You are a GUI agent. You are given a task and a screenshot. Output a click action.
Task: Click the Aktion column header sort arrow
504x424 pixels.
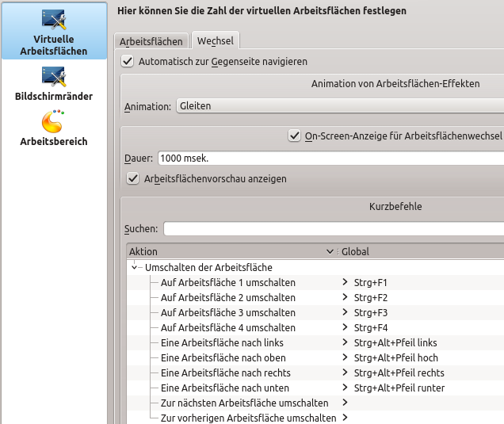pyautogui.click(x=330, y=251)
